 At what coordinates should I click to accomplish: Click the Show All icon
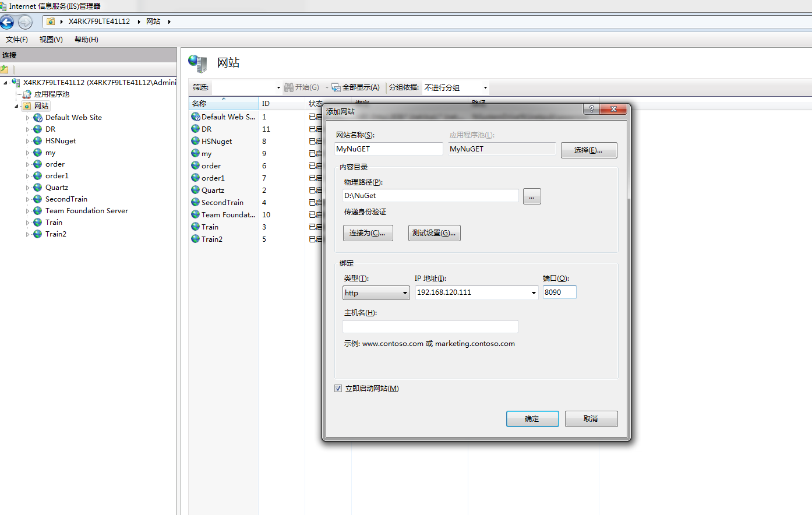click(x=336, y=87)
